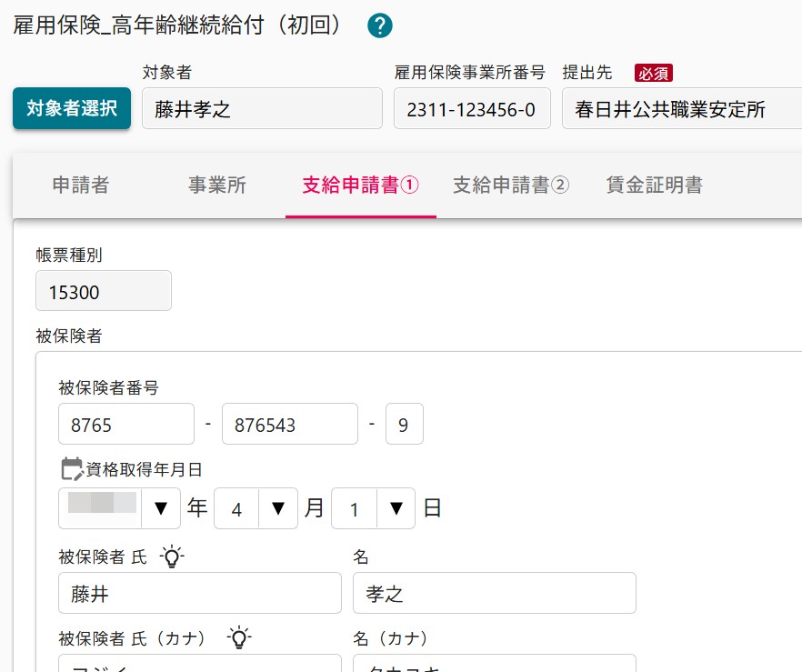The width and height of the screenshot is (802, 672).
Task: Switch to the 事業所 tab
Action: pyautogui.click(x=217, y=185)
